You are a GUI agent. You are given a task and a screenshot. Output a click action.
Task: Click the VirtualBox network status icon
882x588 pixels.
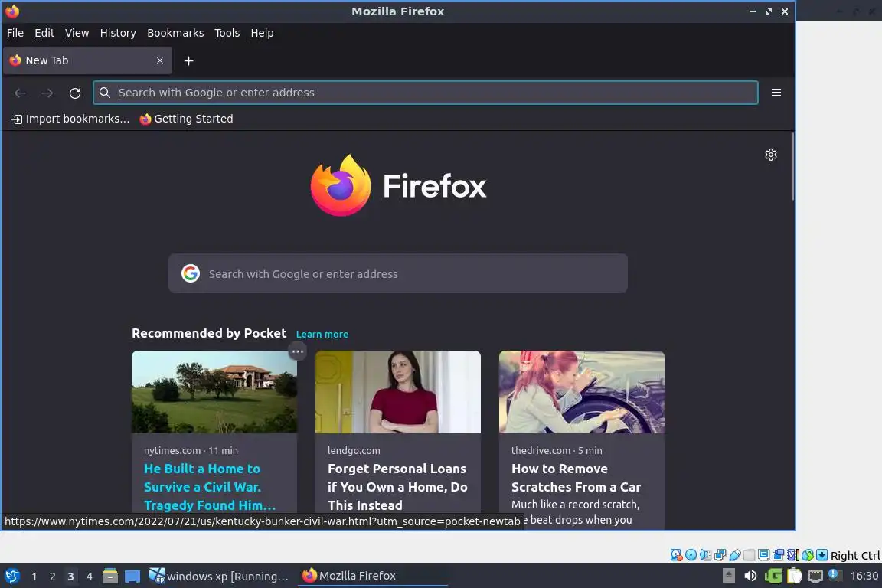pos(720,555)
